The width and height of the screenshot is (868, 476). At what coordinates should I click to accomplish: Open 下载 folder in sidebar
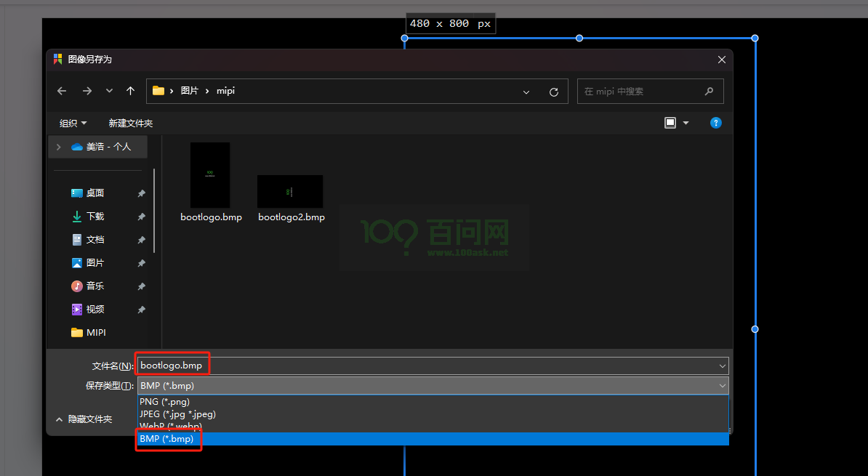pyautogui.click(x=95, y=216)
